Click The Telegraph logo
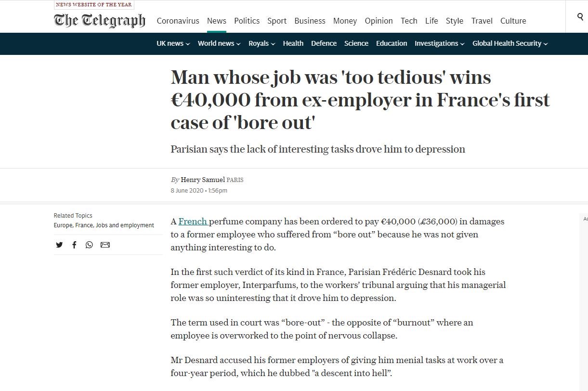 100,20
